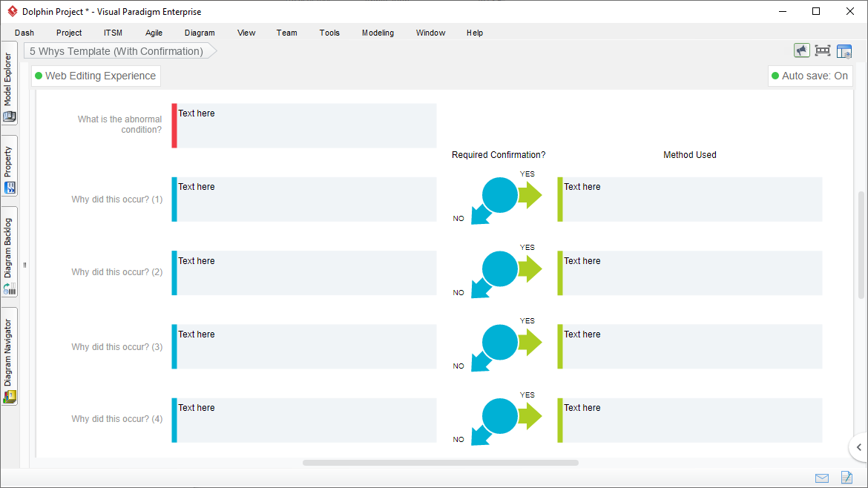The image size is (868, 488).
Task: Click the mail envelope icon in status bar
Action: point(822,478)
